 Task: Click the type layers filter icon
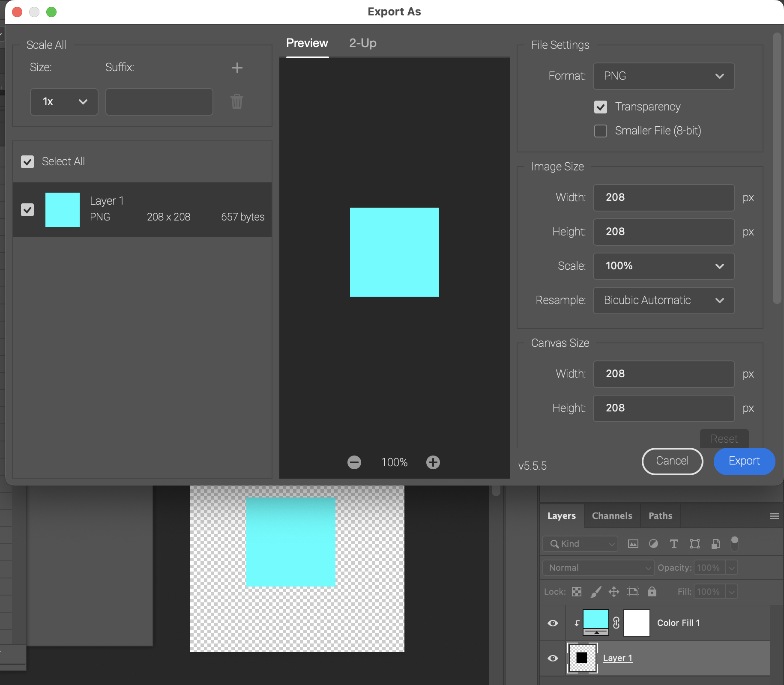[x=674, y=544]
